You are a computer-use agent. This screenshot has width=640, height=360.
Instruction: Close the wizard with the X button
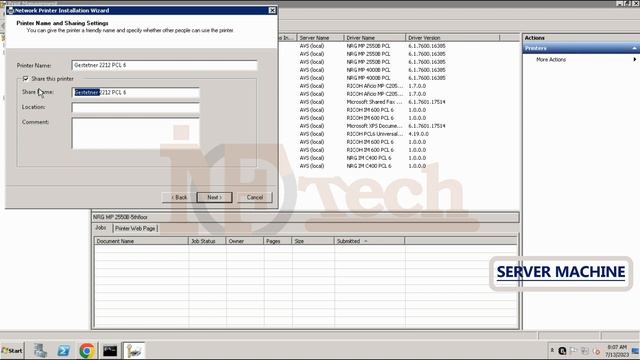[272, 10]
